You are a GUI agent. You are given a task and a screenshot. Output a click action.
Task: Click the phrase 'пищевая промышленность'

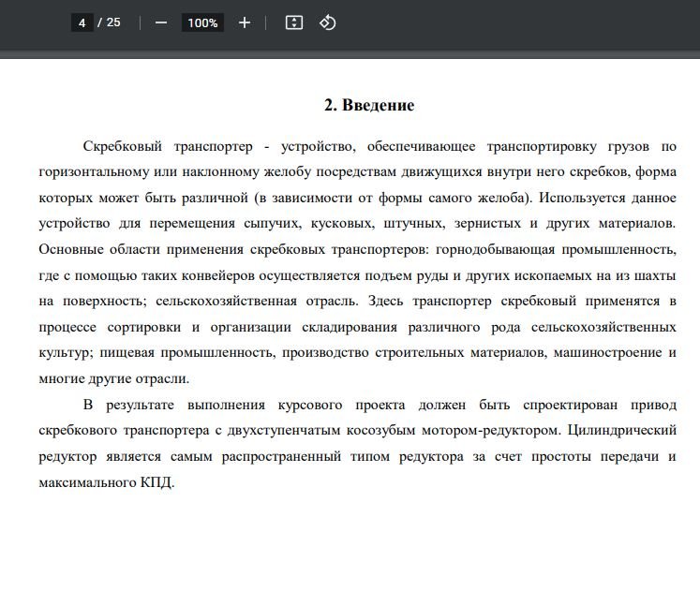click(199, 353)
